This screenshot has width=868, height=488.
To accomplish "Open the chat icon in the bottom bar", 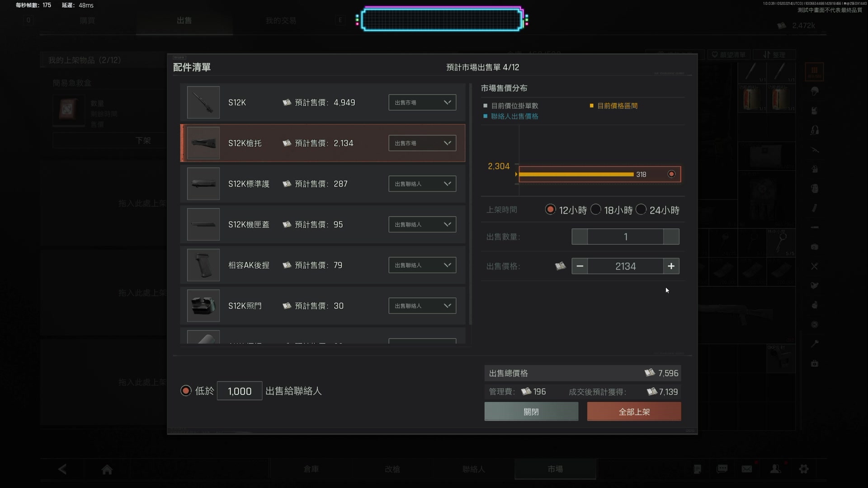I will [722, 469].
